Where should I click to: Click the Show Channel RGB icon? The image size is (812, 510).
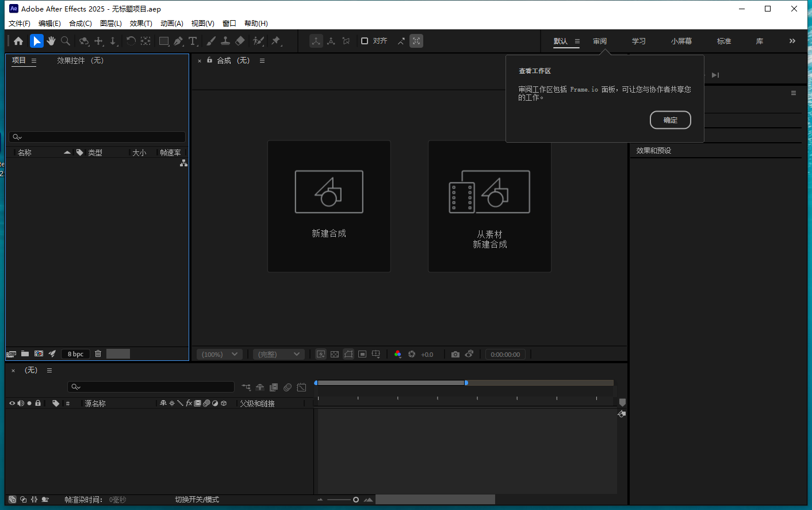coord(397,355)
